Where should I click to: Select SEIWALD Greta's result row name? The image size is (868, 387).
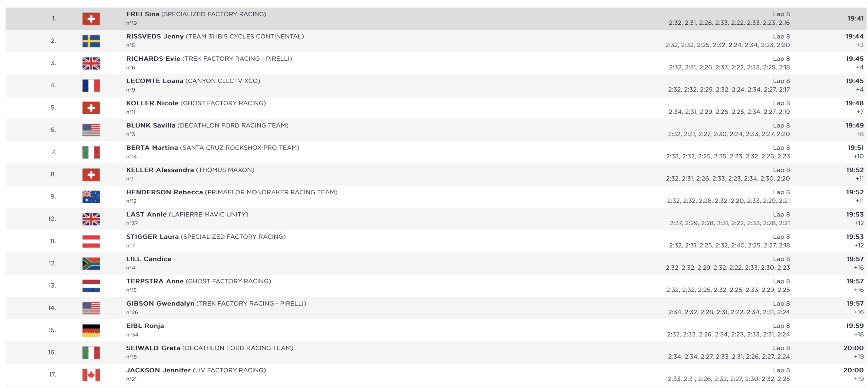pos(153,348)
